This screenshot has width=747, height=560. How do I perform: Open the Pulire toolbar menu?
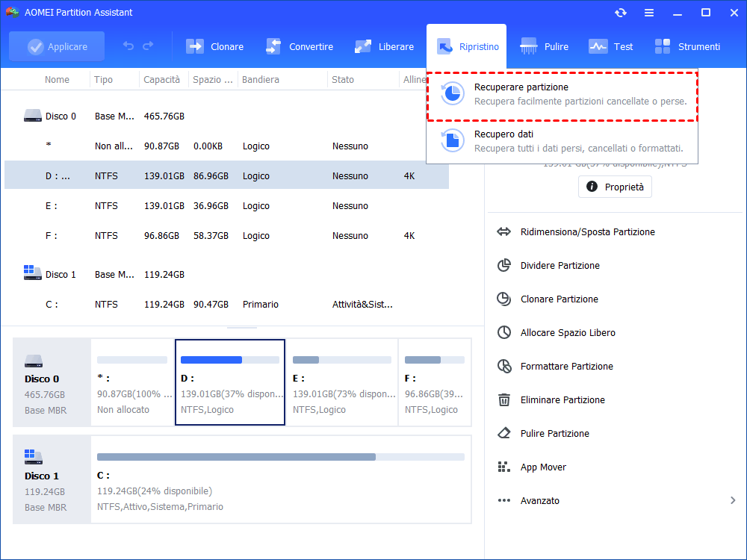pyautogui.click(x=545, y=46)
